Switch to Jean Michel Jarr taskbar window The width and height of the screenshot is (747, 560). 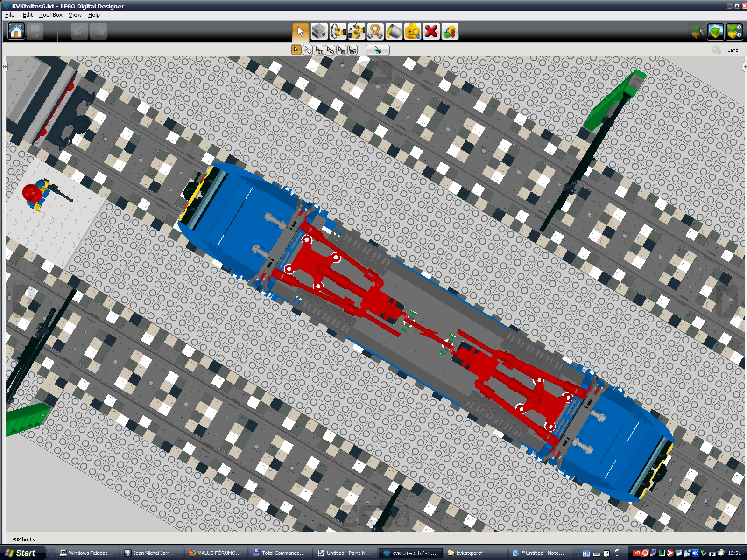click(151, 553)
